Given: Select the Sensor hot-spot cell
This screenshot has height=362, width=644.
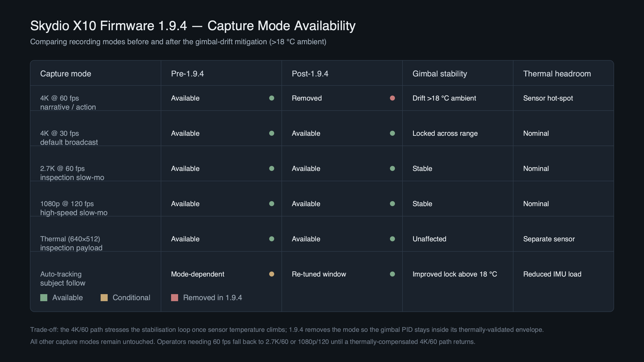Looking at the screenshot, I should pyautogui.click(x=548, y=98).
